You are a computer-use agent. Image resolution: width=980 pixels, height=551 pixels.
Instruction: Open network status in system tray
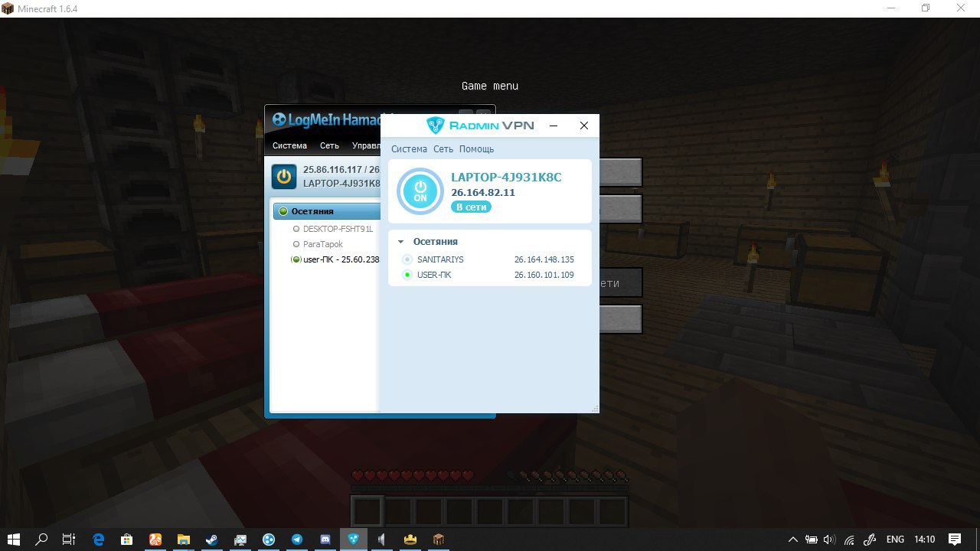coord(850,539)
